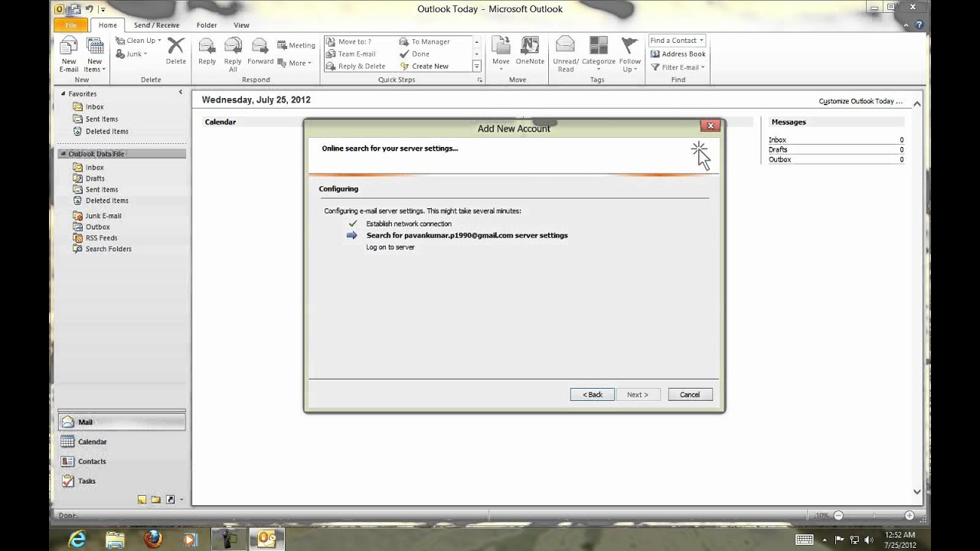Collapse the Favorites section
The width and height of the screenshot is (980, 551).
tap(64, 94)
